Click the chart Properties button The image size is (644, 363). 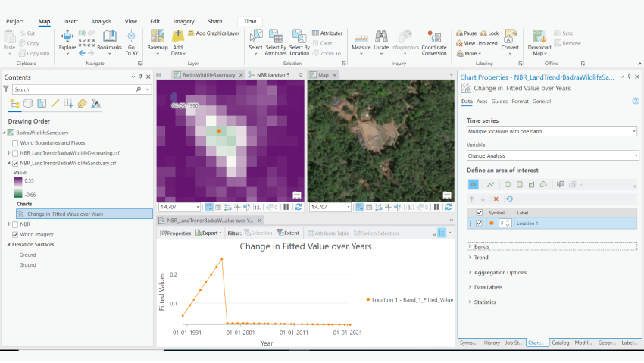point(175,233)
